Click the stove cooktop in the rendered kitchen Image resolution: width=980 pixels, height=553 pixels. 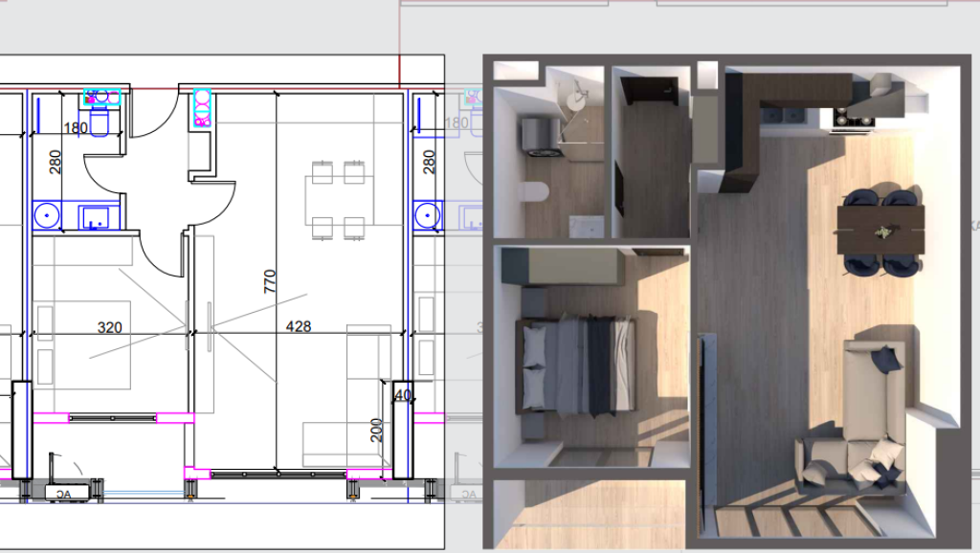(x=853, y=115)
